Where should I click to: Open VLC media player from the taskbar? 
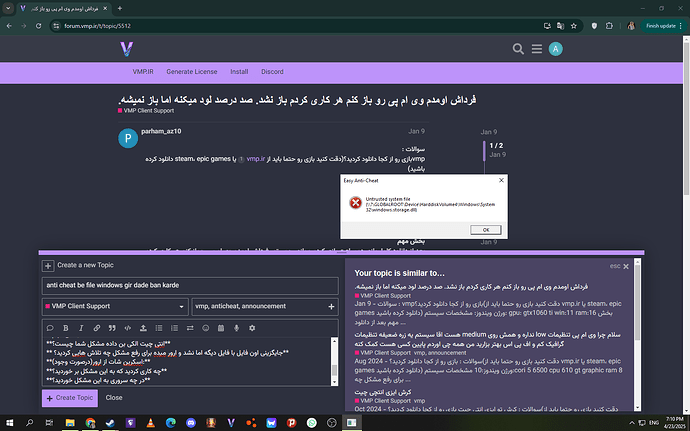tap(150, 423)
